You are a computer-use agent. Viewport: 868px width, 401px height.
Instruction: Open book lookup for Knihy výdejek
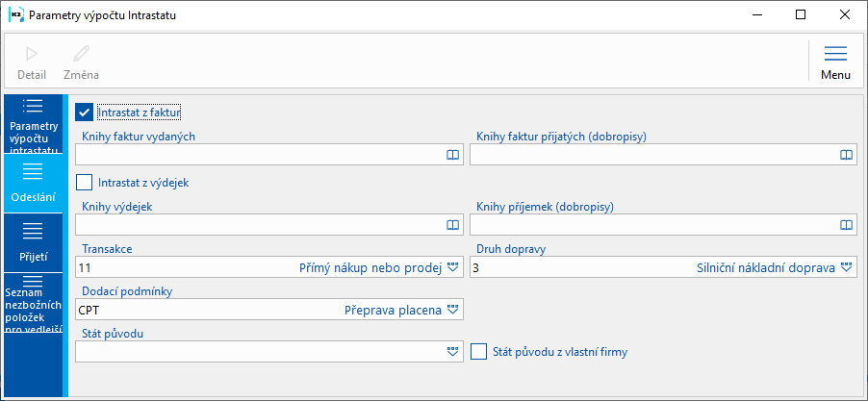[452, 224]
